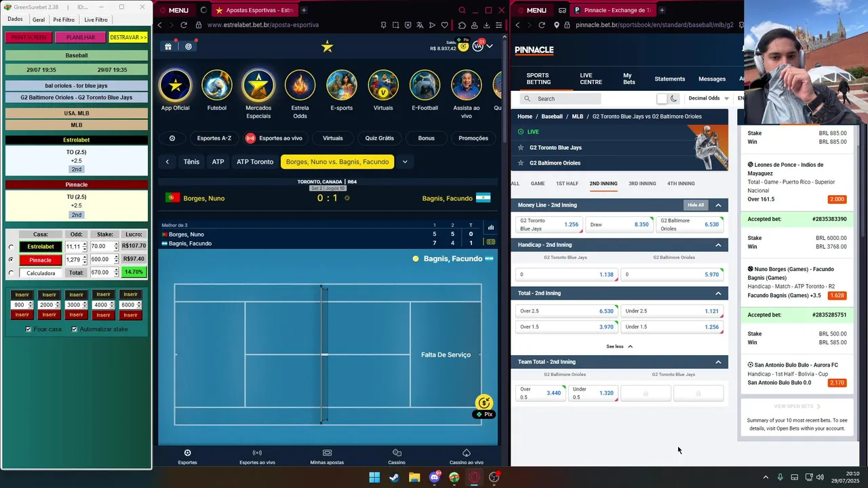The width and height of the screenshot is (868, 488).
Task: Select the 3RD INNING tab
Action: pyautogui.click(x=642, y=184)
